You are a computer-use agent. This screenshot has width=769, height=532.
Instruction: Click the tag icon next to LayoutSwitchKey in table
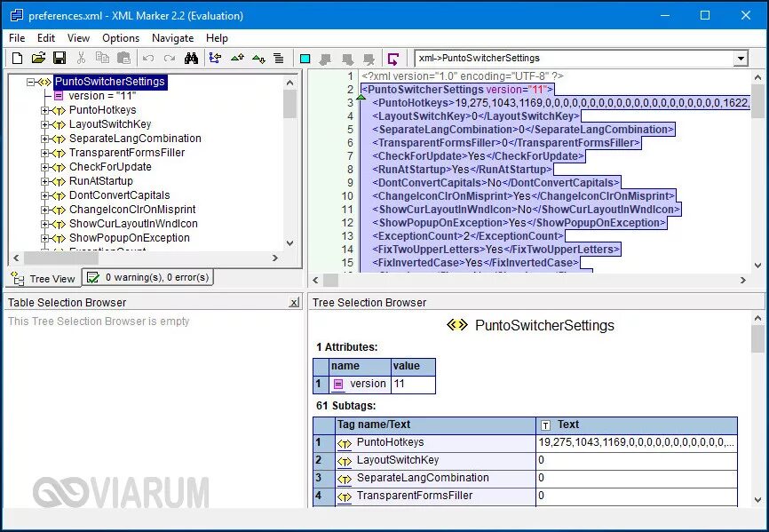click(345, 462)
